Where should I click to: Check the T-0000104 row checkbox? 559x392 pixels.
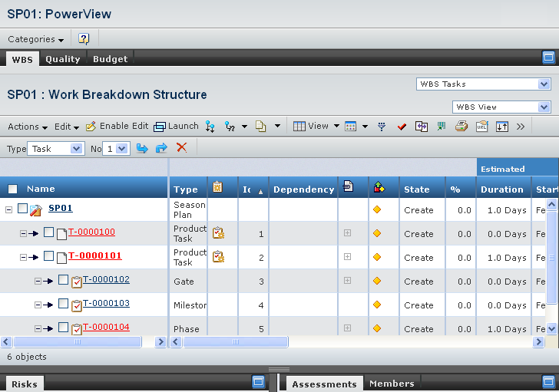point(63,328)
